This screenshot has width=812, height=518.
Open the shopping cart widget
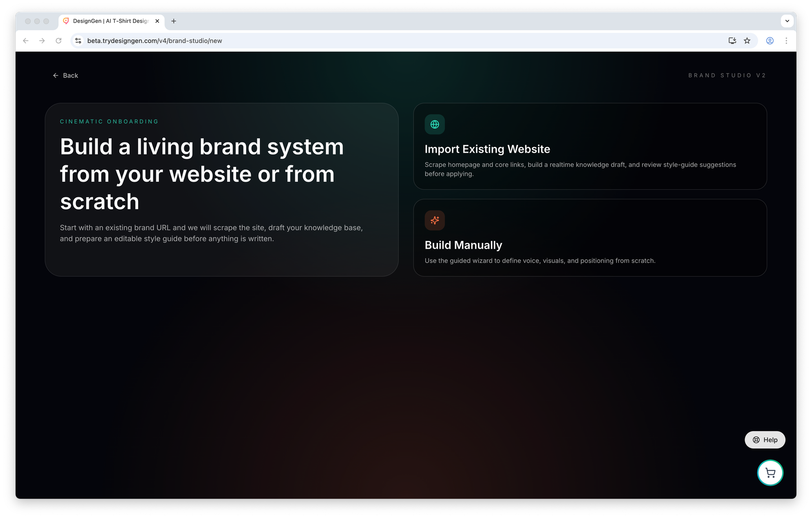[770, 472]
